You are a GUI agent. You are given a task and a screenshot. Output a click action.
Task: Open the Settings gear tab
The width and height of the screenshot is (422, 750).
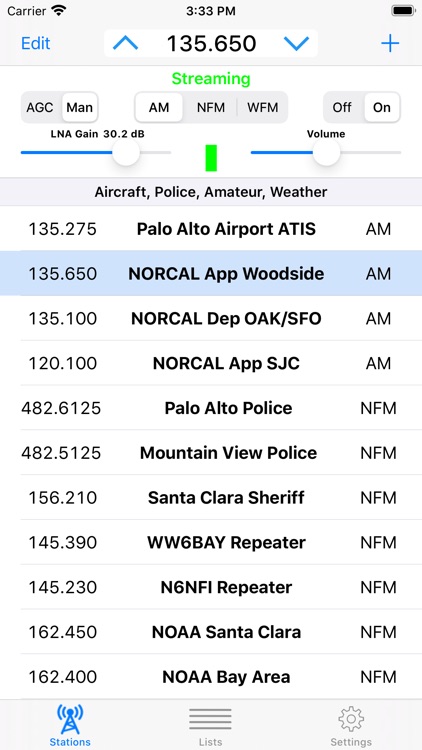[x=351, y=719]
